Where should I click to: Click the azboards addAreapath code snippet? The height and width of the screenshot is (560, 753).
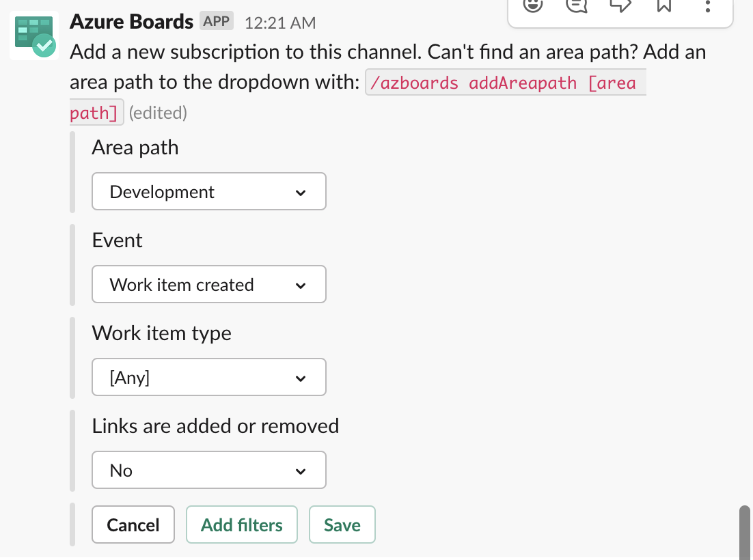[506, 82]
